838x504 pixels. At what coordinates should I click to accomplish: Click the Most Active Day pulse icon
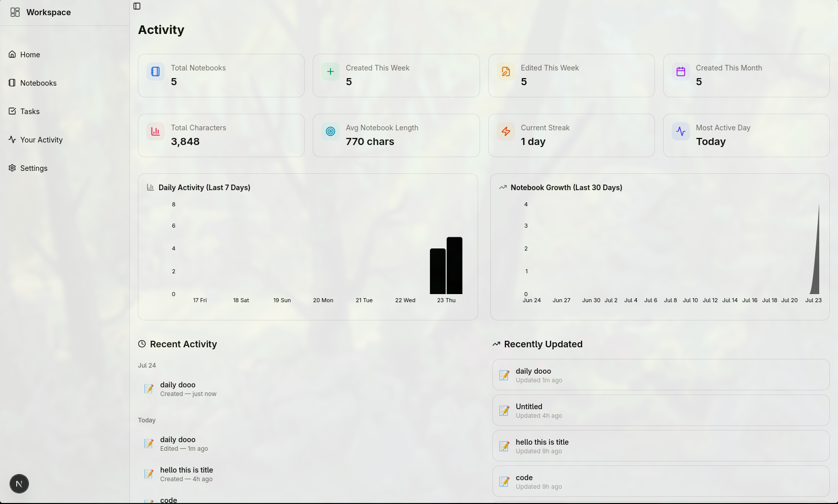[681, 131]
